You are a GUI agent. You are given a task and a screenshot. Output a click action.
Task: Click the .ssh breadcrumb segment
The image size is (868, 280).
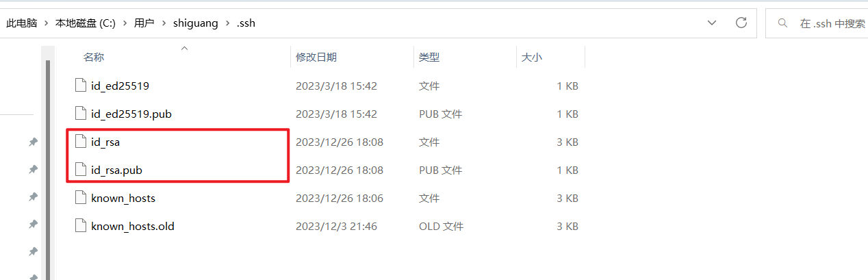[246, 23]
